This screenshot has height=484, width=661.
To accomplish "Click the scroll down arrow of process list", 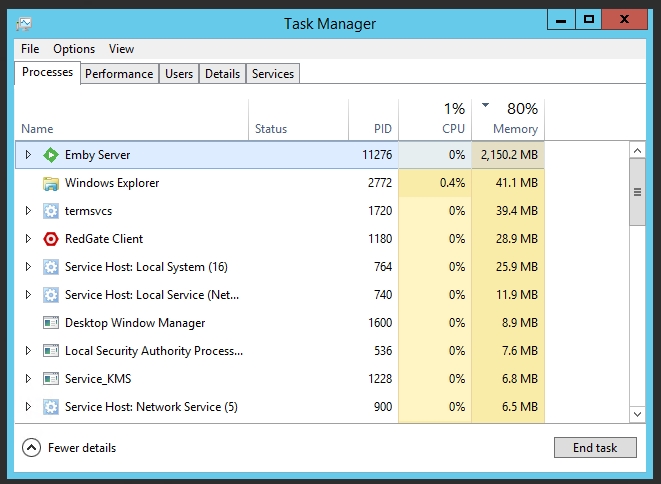I will [637, 413].
